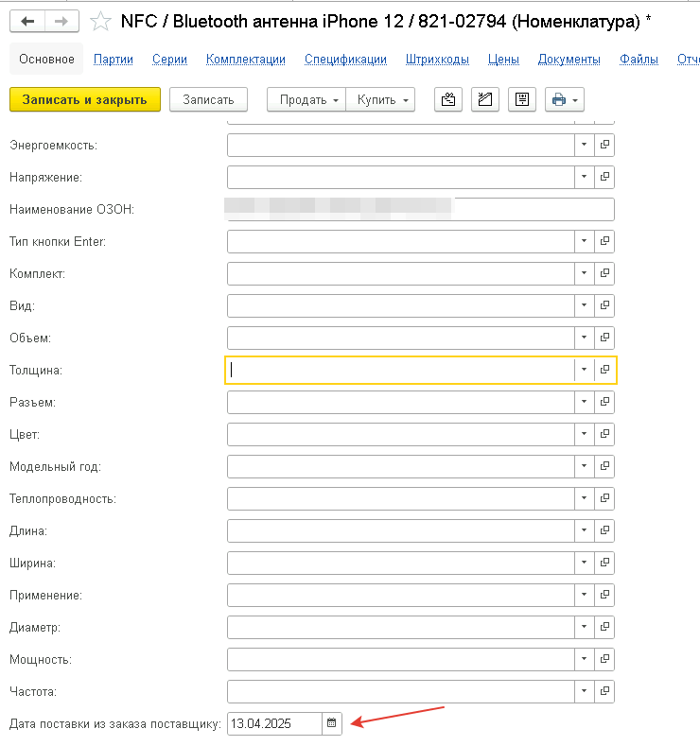Click the toolbar report list icon

coord(522,99)
